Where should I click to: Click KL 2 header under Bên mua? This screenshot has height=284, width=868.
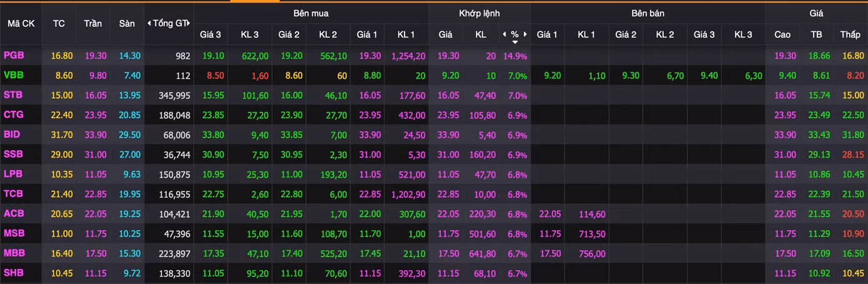click(x=328, y=34)
